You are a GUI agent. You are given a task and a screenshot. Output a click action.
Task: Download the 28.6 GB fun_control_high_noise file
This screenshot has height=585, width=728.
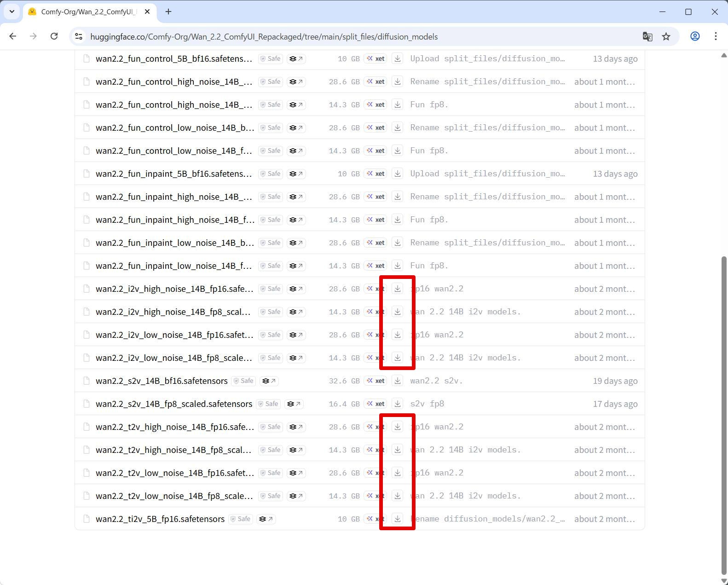tap(398, 81)
